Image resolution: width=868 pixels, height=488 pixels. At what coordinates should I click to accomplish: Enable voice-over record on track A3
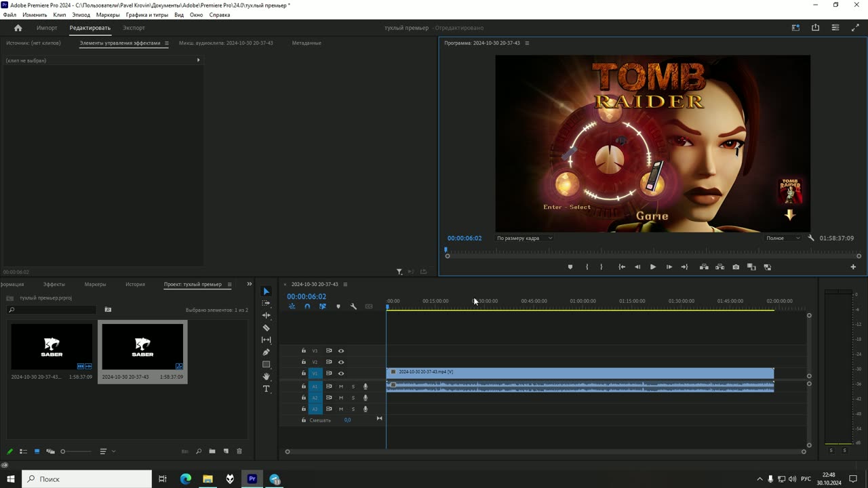click(x=366, y=409)
